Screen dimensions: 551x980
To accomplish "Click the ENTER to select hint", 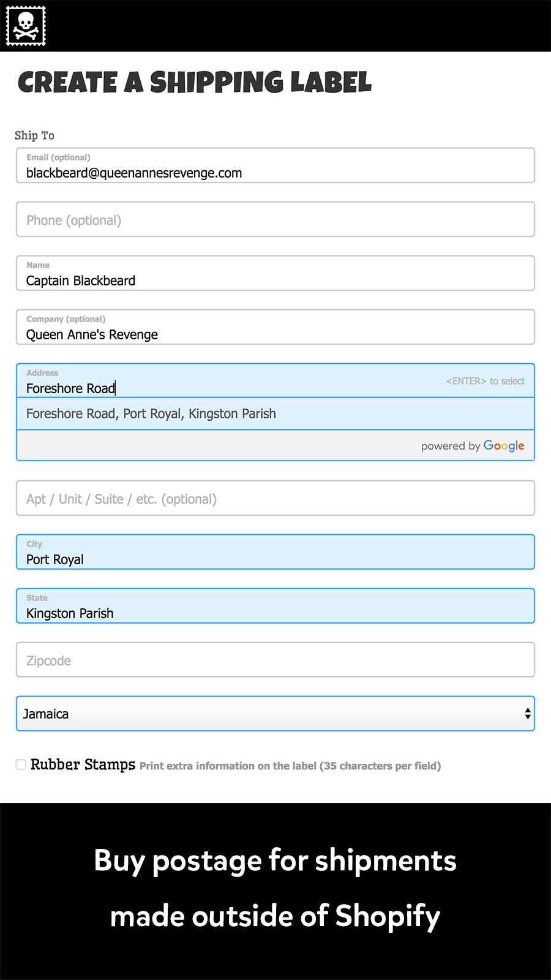I will [485, 381].
